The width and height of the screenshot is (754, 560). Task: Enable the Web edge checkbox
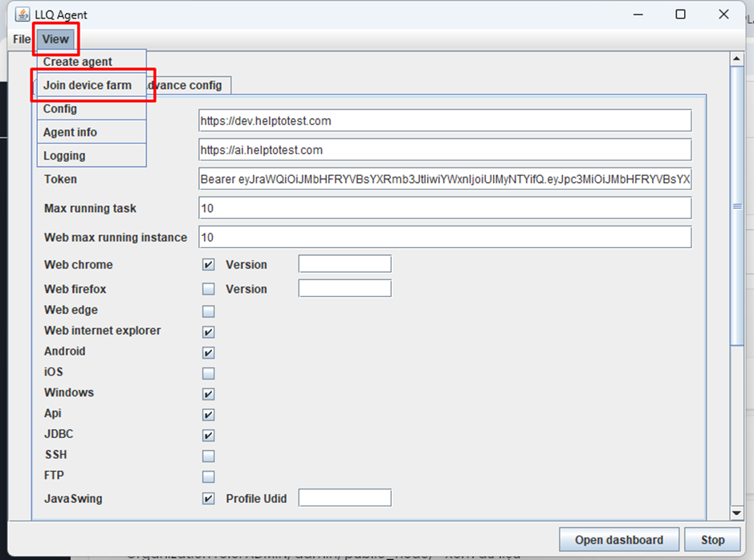209,311
